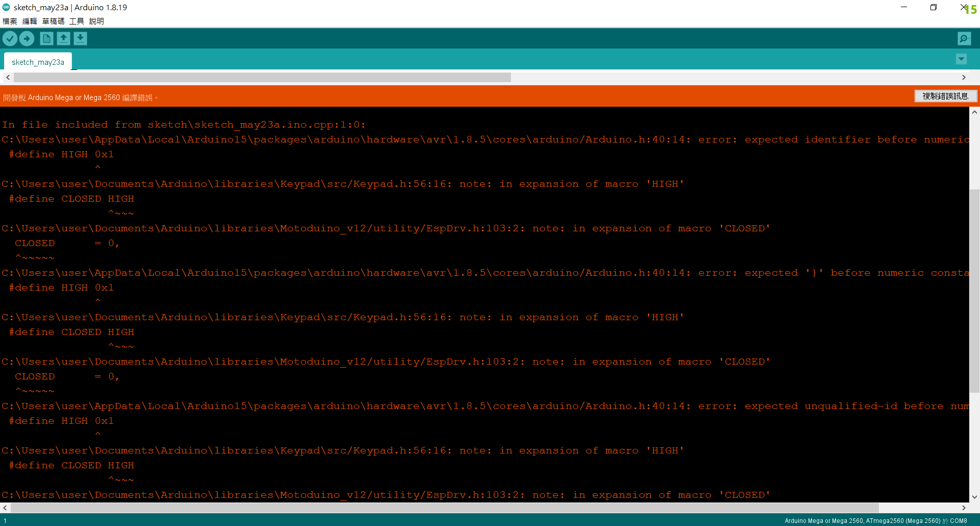Restore down the Arduino window
The width and height of the screenshot is (980, 526).
click(934, 7)
